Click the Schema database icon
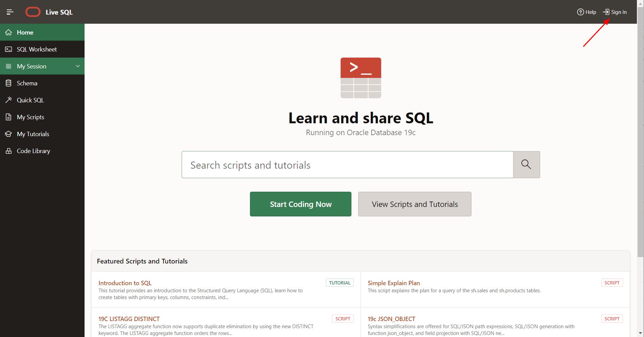644x337 pixels. 8,83
